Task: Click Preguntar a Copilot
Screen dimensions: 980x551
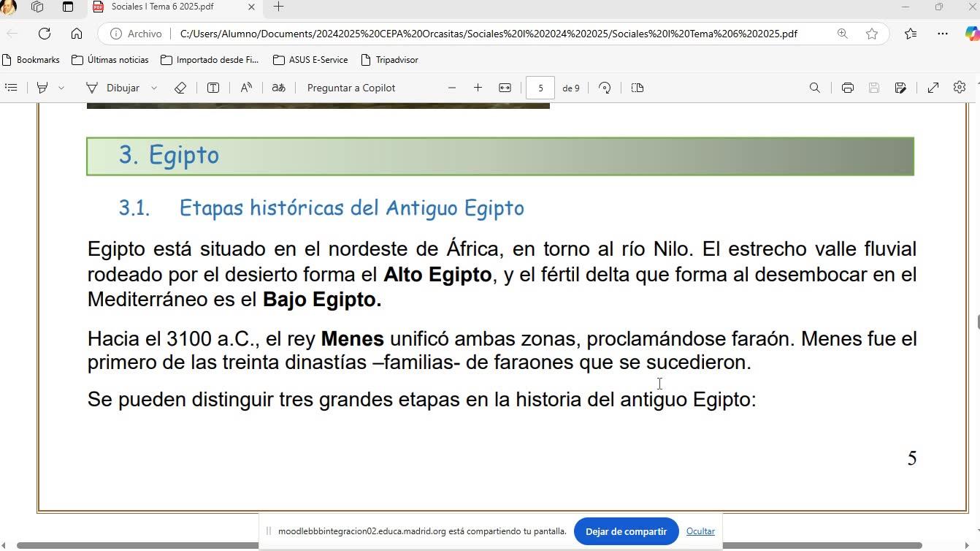Action: tap(351, 88)
